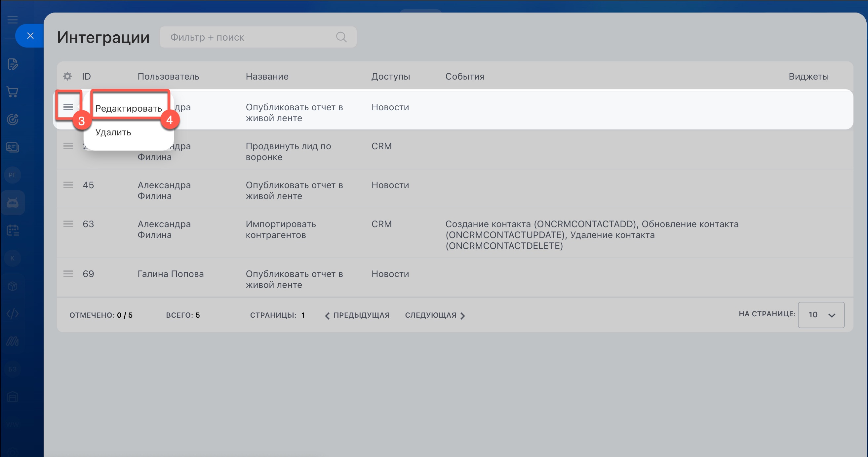Open the left sidebar hamburger menu

pos(13,20)
